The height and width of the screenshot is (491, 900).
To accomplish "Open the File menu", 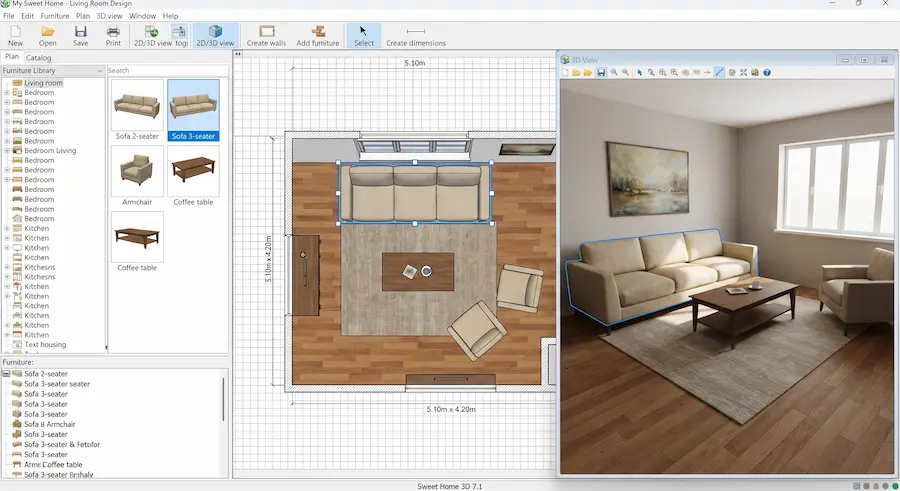I will (x=9, y=16).
